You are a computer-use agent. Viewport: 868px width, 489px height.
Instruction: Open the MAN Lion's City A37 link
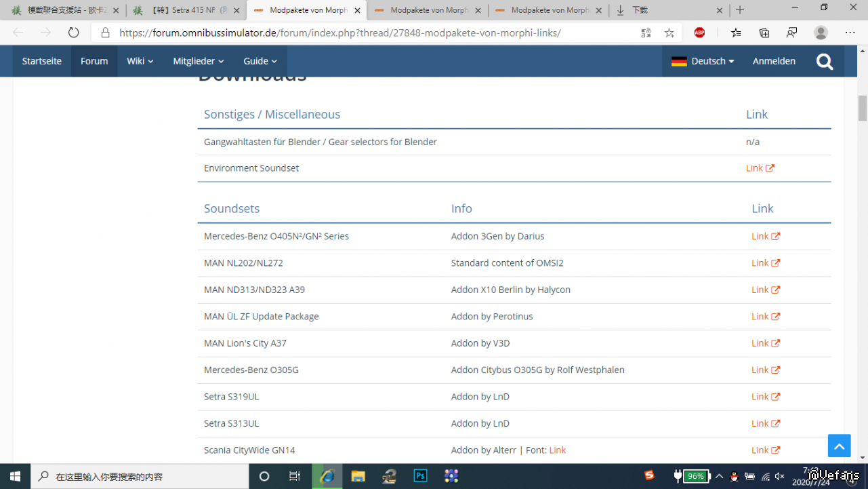click(766, 343)
